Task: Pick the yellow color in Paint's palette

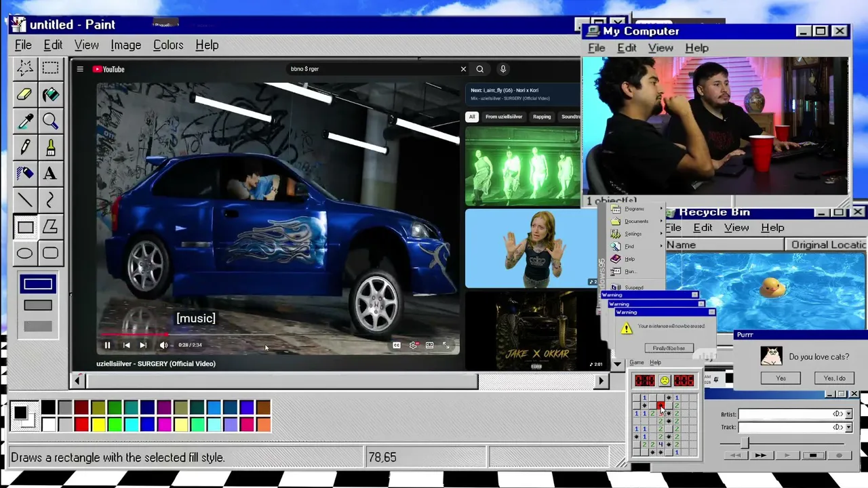Action: pos(98,424)
